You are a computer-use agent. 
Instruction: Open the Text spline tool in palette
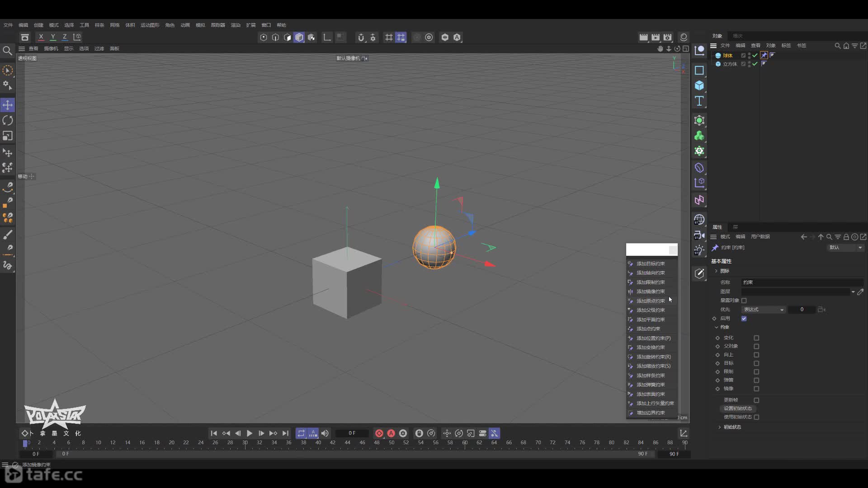tap(699, 101)
